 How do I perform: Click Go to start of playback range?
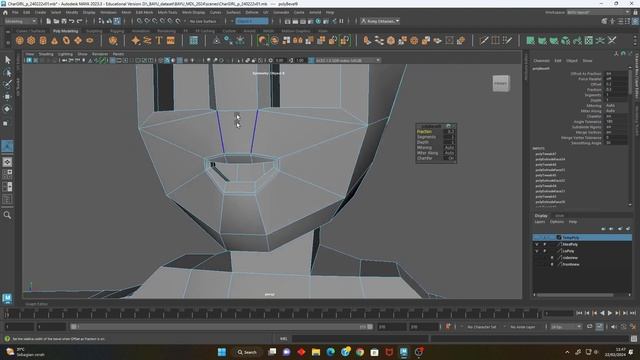579,313
